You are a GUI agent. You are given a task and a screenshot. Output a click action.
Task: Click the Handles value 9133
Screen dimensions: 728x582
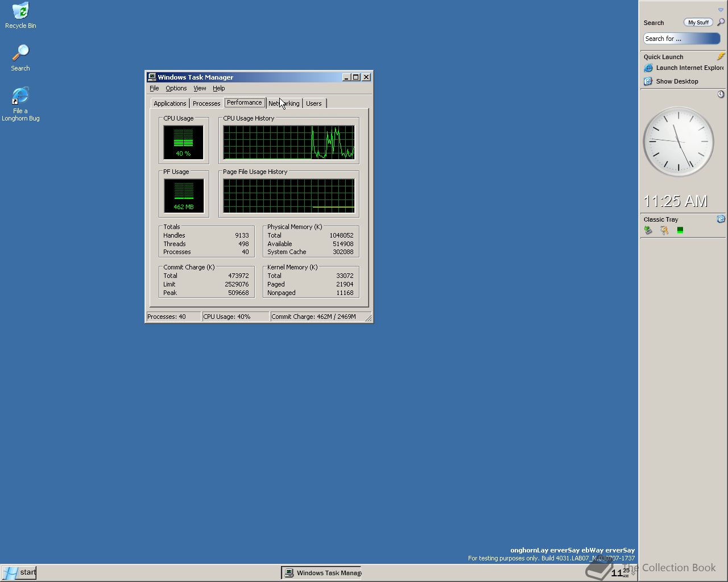coord(242,235)
